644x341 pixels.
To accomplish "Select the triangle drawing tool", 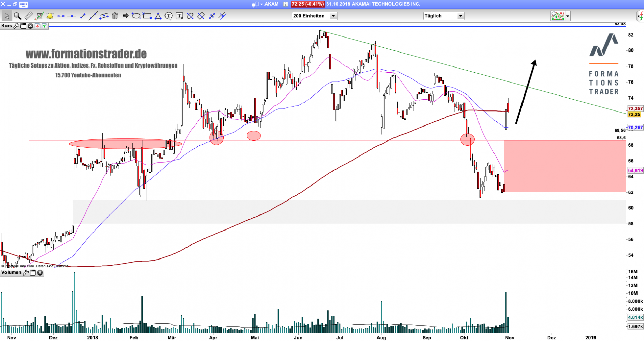I will coord(158,16).
